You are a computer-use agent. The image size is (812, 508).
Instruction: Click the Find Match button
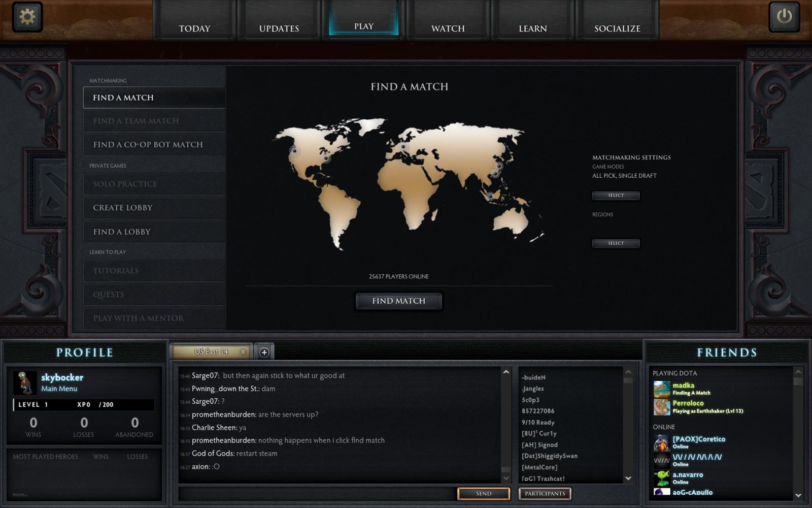[x=398, y=301]
